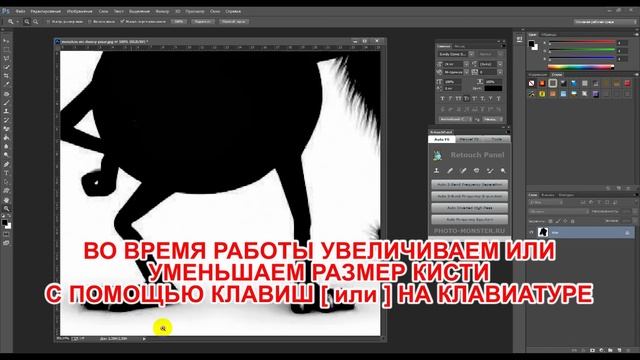
Task: Select the Crop tool
Action: 6,76
